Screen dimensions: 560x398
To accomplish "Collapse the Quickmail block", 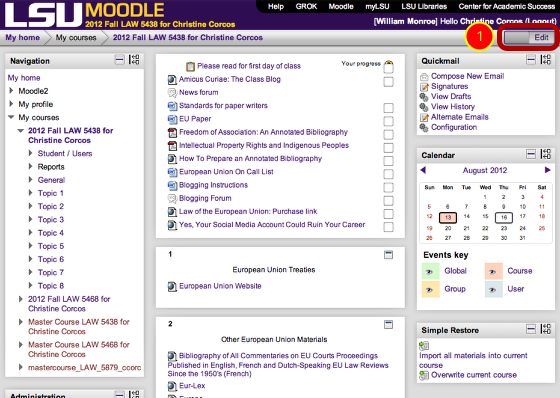I will point(531,60).
